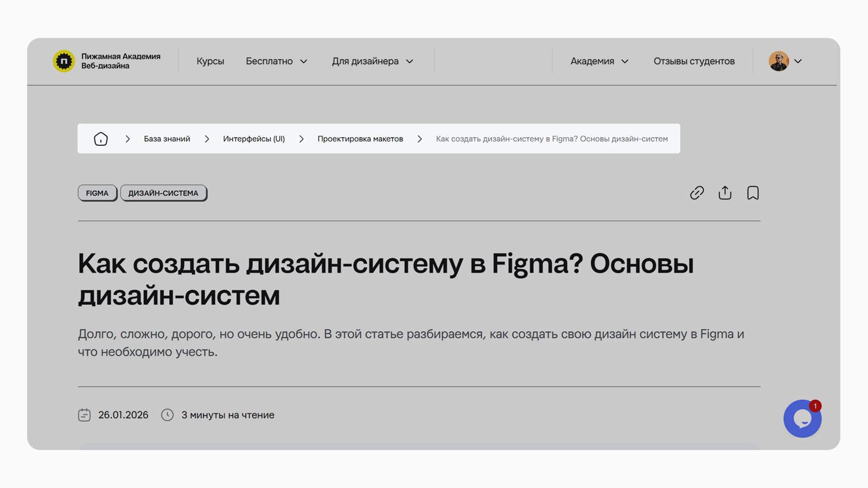Open База знаний via breadcrumb
Screen dimensions: 868x488
pos(167,138)
